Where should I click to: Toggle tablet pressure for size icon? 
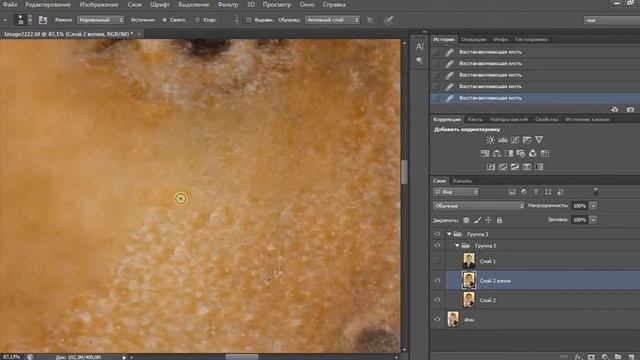pos(388,20)
